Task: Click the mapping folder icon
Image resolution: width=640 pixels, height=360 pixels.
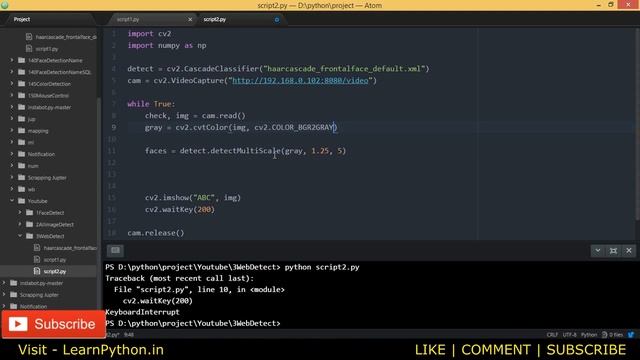Action: 22,131
